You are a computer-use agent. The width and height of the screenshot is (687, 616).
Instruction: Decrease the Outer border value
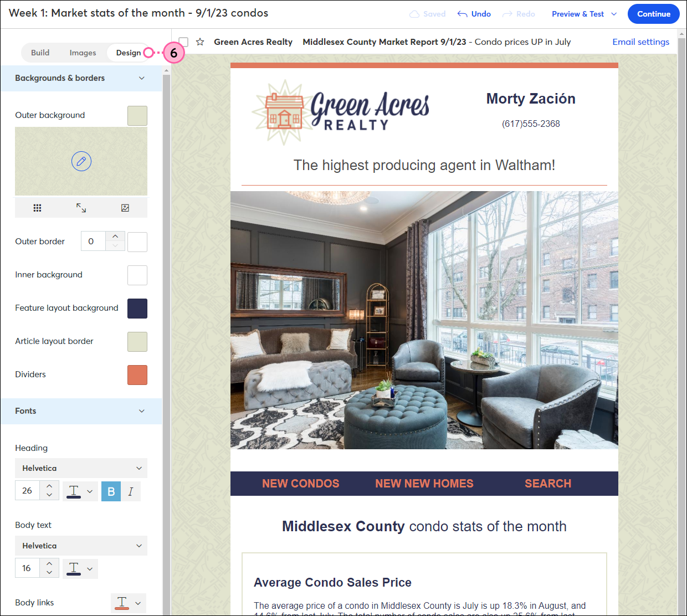click(115, 246)
